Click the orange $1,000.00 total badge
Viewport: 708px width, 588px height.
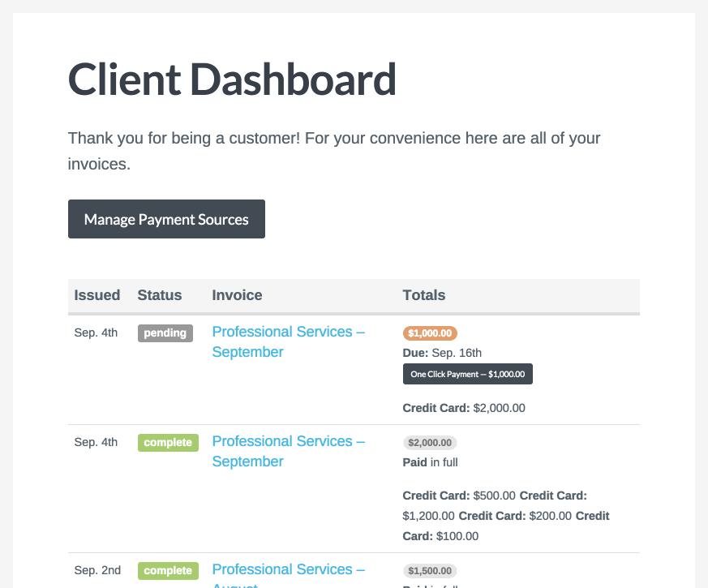pyautogui.click(x=431, y=333)
